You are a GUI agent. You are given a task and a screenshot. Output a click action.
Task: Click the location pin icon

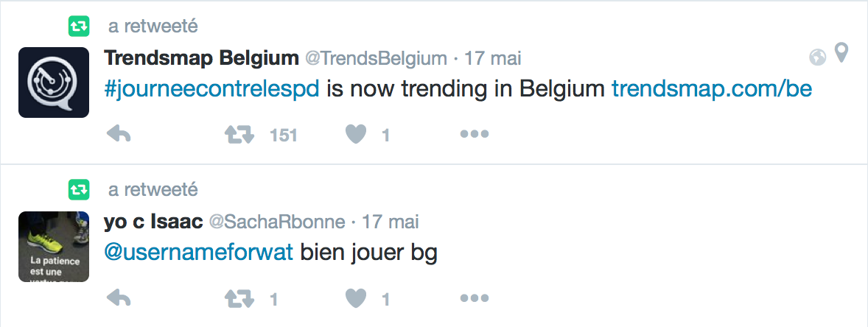coord(840,54)
